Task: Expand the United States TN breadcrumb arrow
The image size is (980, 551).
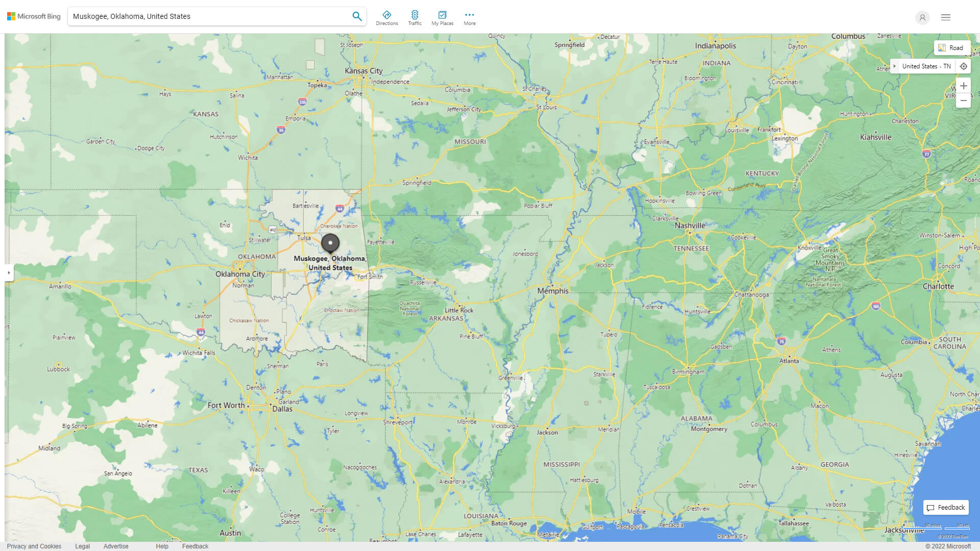Action: pyautogui.click(x=895, y=66)
